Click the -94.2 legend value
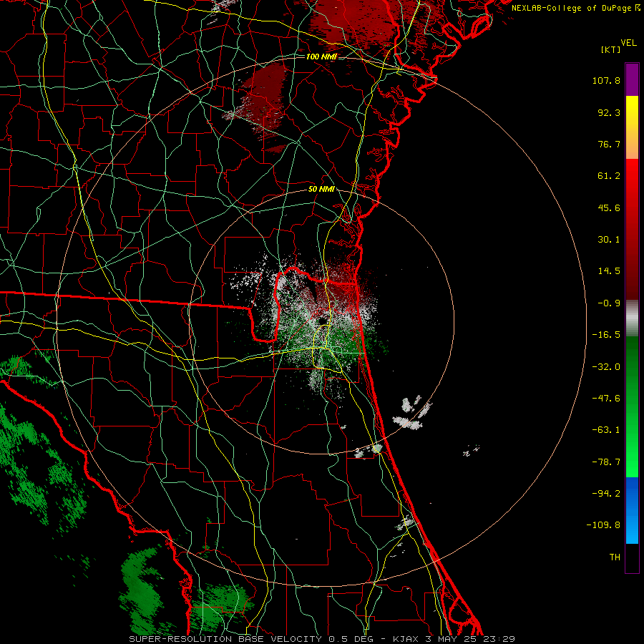The image size is (644, 644). [606, 493]
